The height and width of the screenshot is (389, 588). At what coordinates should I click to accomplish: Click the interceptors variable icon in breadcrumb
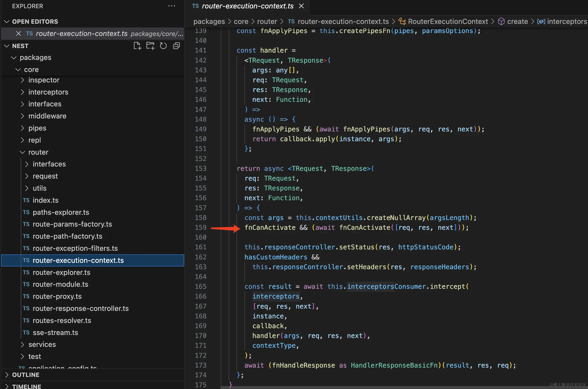coord(541,22)
